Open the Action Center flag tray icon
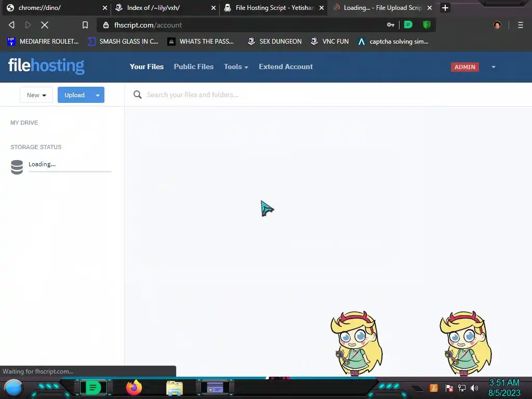Screen dimensions: 532x399 click(x=449, y=388)
